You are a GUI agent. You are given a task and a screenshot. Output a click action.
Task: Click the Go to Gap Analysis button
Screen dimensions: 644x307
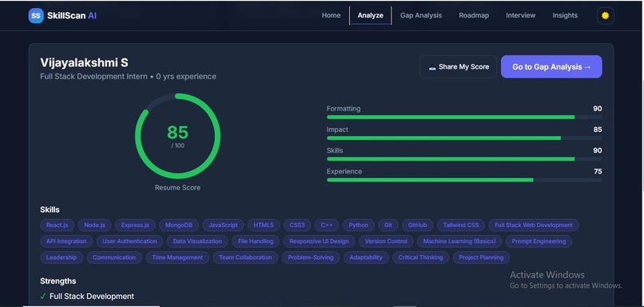(x=551, y=66)
